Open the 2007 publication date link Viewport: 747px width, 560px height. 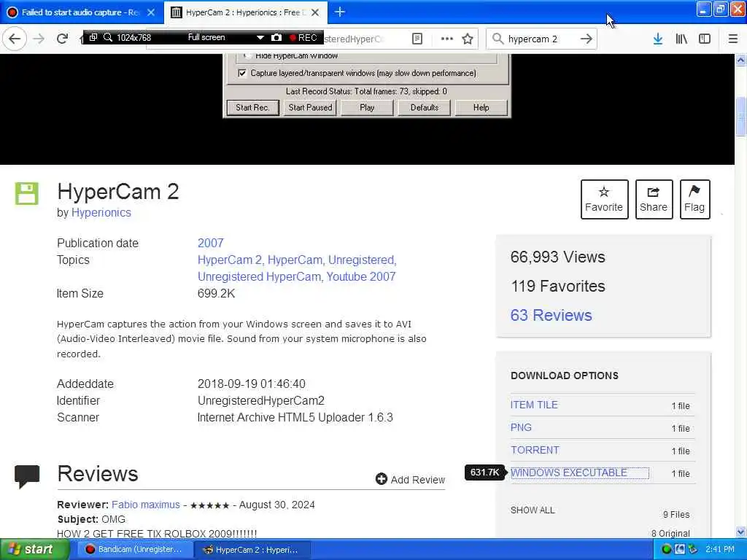211,243
